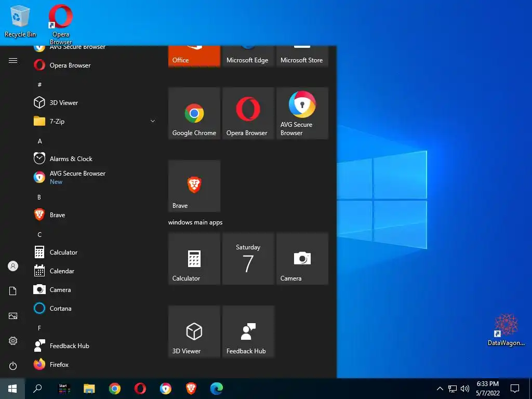The height and width of the screenshot is (399, 532).
Task: Click the 'windows main apps' group title
Action: pos(195,222)
